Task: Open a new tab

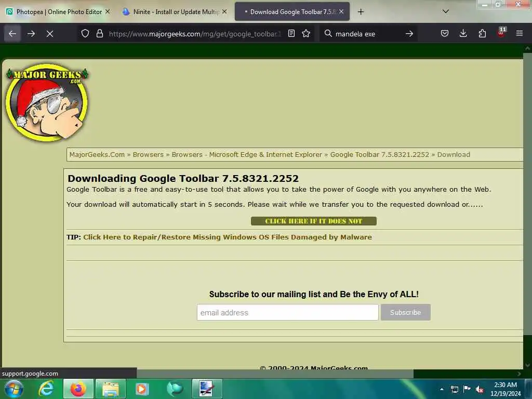Action: pos(361,12)
